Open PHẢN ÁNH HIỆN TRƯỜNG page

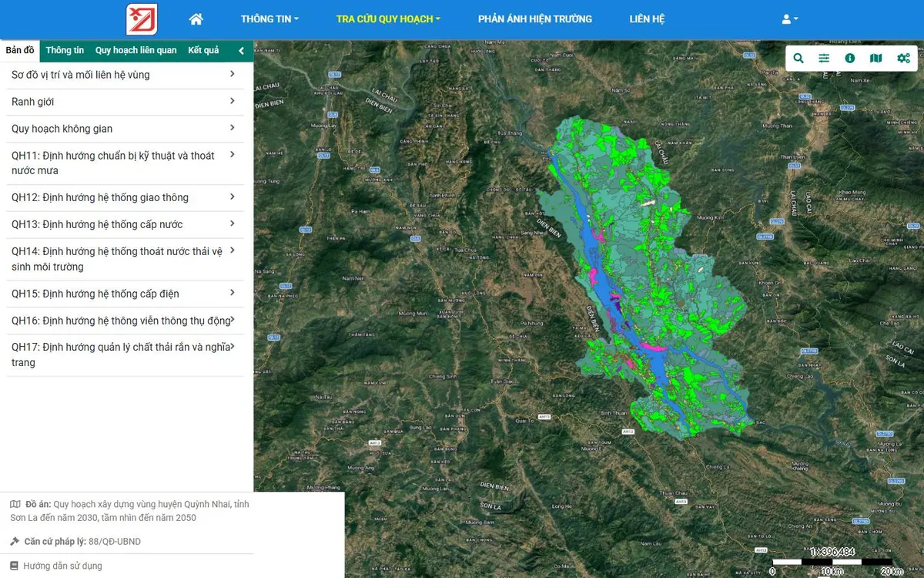pos(535,19)
